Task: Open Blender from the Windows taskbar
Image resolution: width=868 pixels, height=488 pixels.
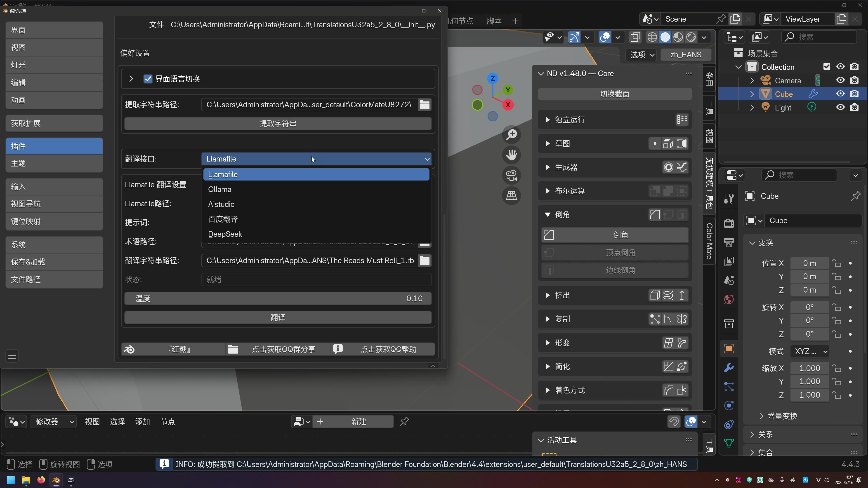Action: [56, 480]
